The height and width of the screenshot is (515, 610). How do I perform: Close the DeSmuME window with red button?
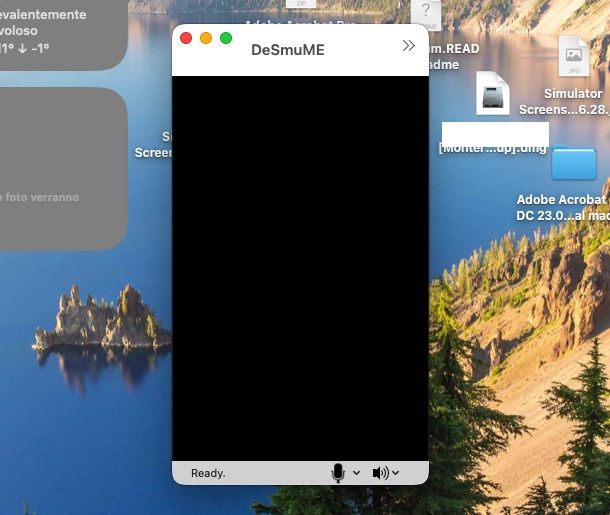[x=186, y=38]
